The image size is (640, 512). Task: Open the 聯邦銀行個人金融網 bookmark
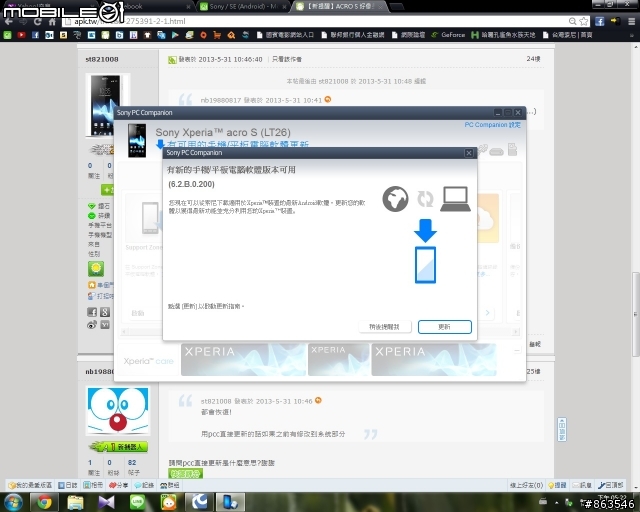click(353, 35)
